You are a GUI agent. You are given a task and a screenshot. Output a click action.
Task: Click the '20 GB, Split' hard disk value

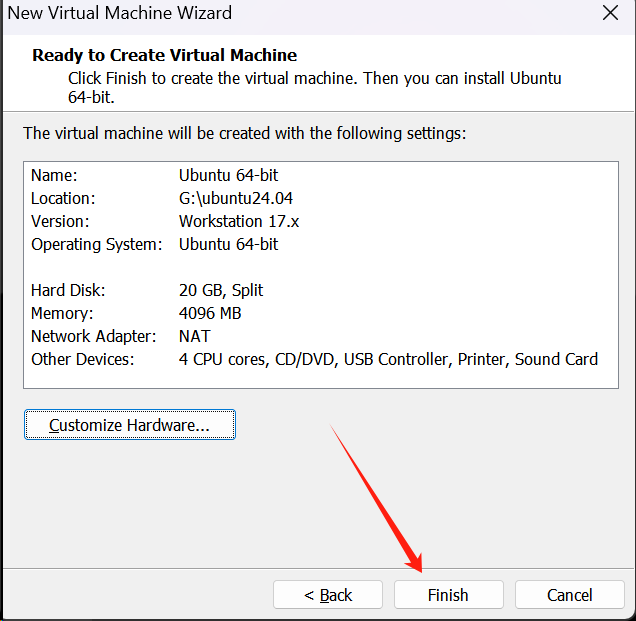tap(221, 290)
